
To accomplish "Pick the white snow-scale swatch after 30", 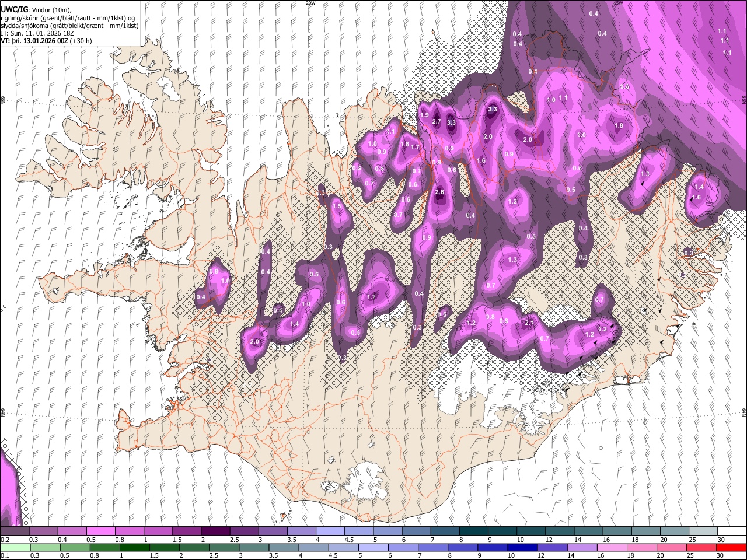I will [x=732, y=531].
